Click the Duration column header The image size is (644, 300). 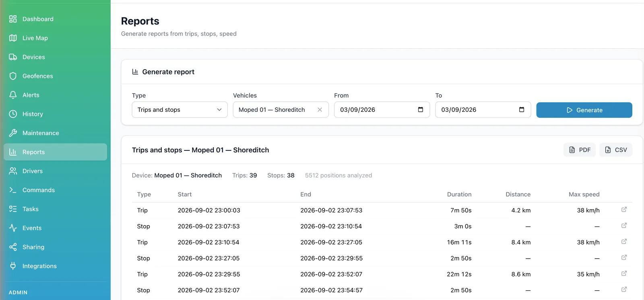[459, 194]
